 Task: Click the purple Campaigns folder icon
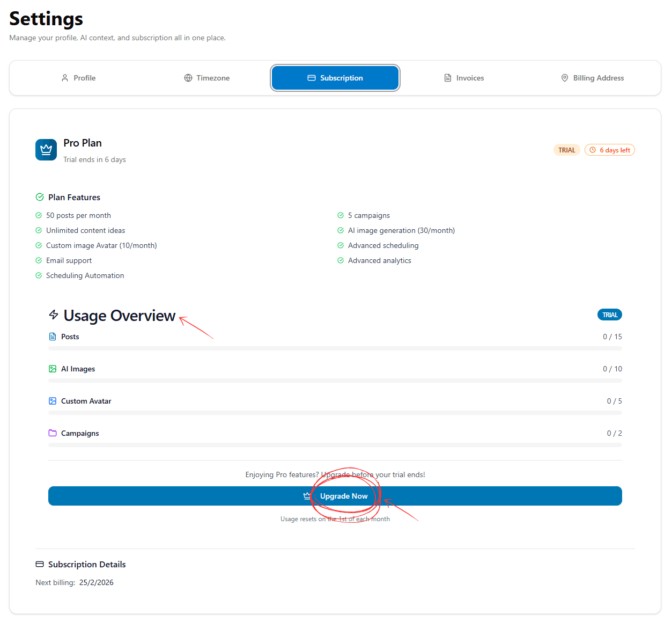pos(53,433)
